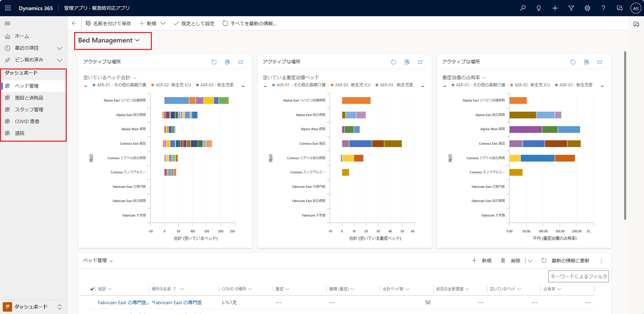Toggle the select-all checkmark in grid header
644x314 pixels.
point(92,289)
